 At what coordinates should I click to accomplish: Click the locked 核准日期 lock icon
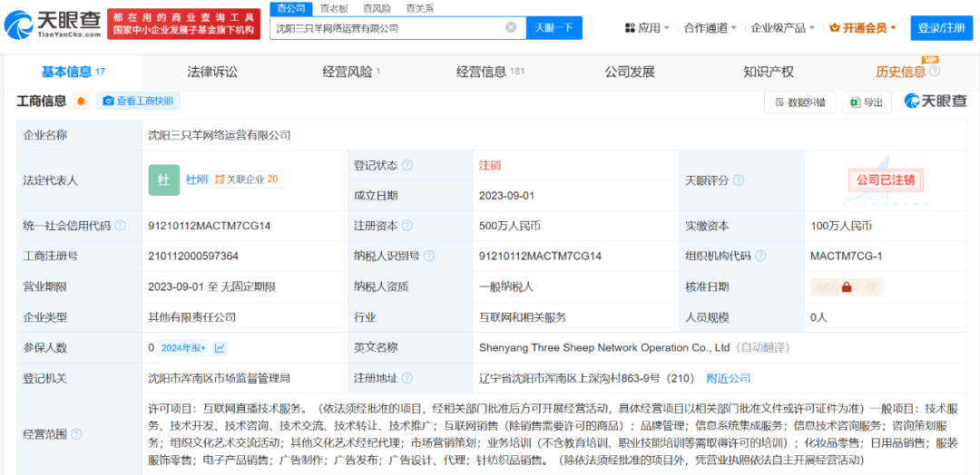coord(847,287)
